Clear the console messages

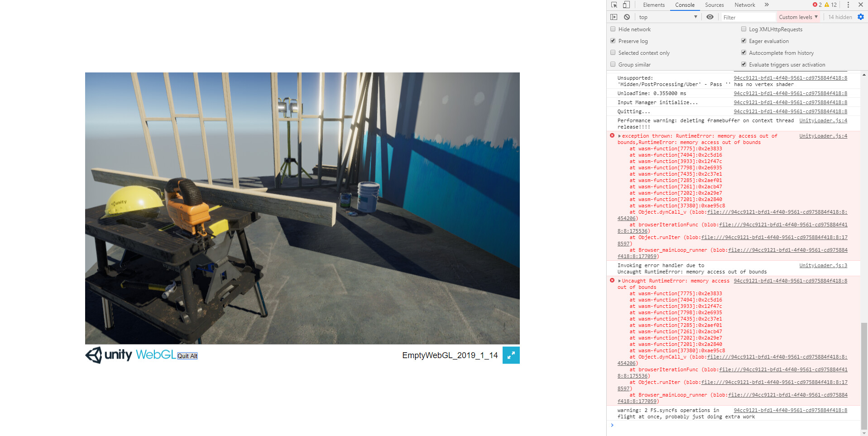tap(627, 17)
